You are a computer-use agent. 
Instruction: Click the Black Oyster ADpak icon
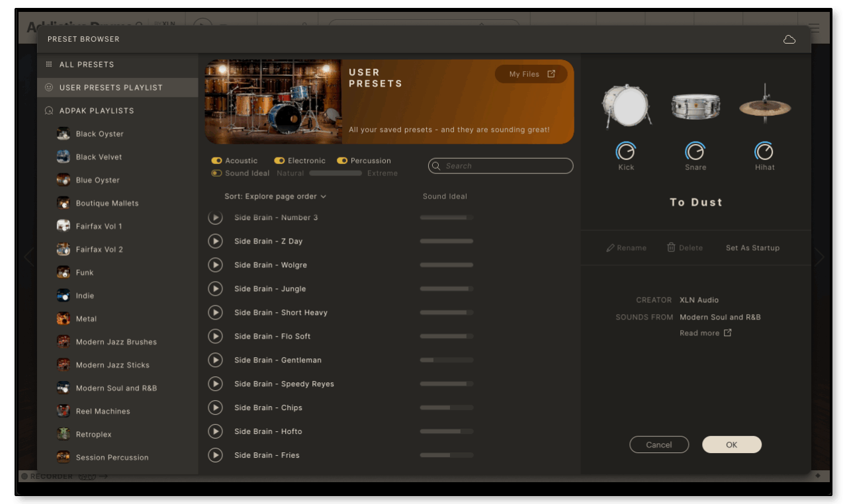point(64,134)
